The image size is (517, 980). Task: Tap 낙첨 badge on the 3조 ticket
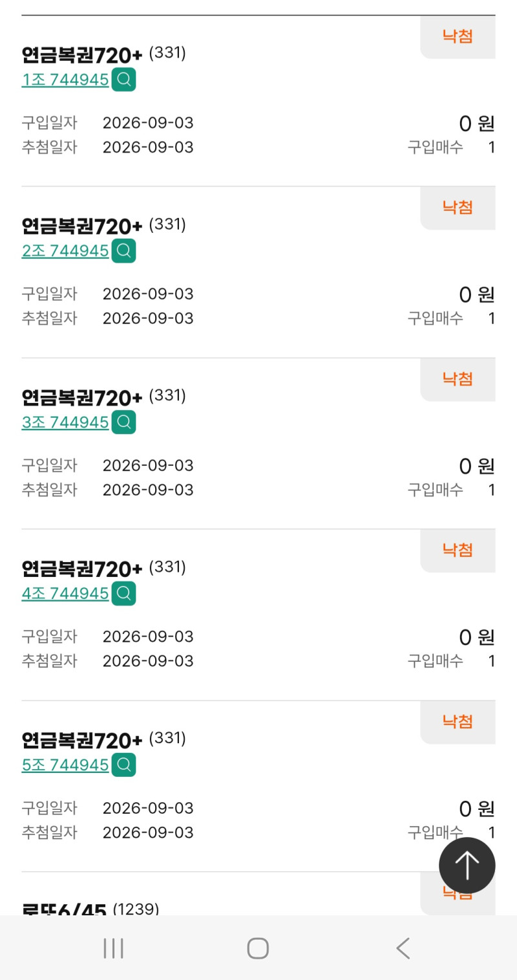458,379
